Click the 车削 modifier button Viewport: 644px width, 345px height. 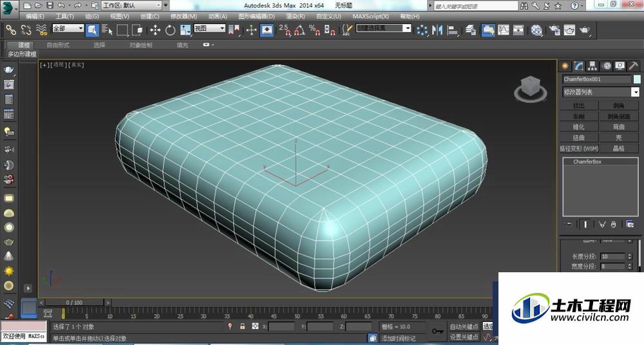579,117
